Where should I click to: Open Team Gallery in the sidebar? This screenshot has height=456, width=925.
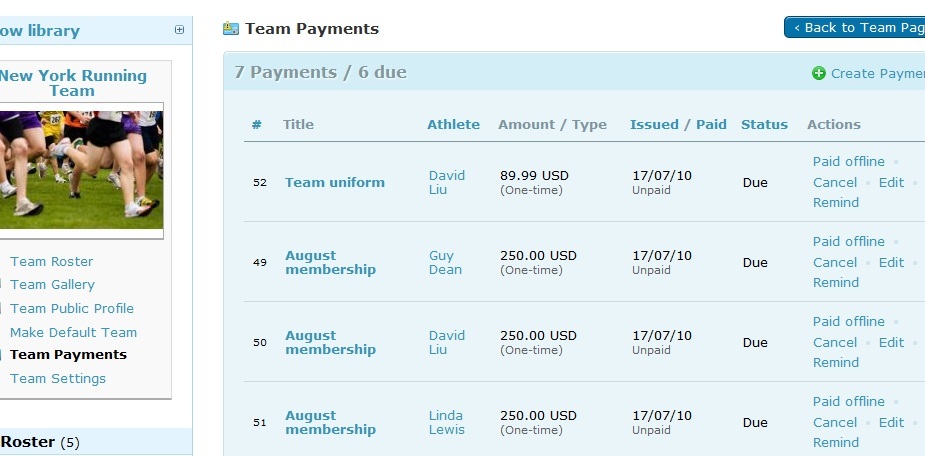52,285
